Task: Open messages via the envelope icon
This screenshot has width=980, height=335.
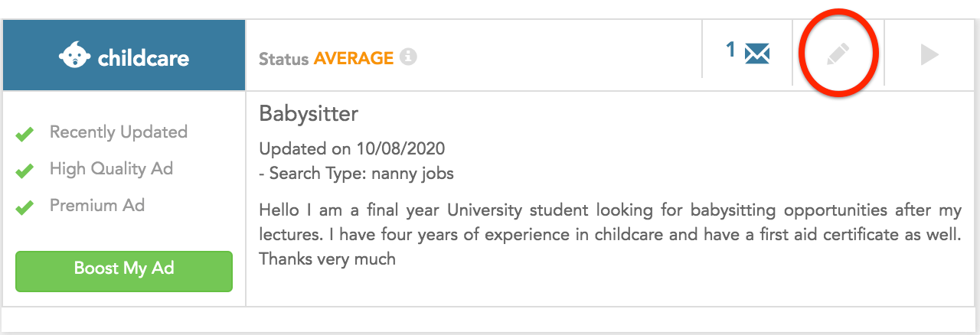Action: tap(757, 54)
